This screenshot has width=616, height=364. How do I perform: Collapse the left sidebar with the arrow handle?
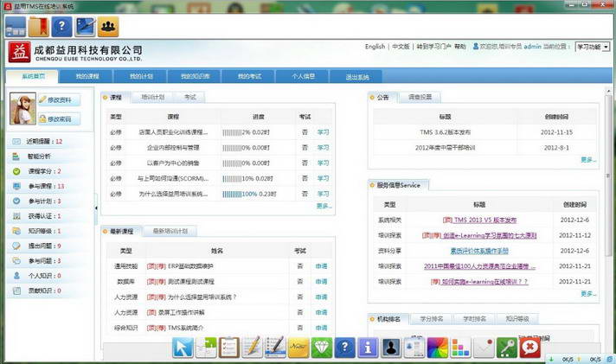point(95,208)
